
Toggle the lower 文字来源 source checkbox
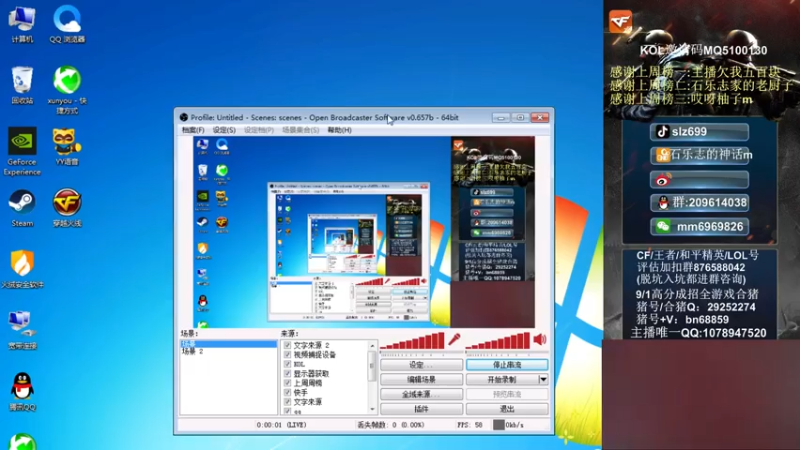(x=287, y=402)
